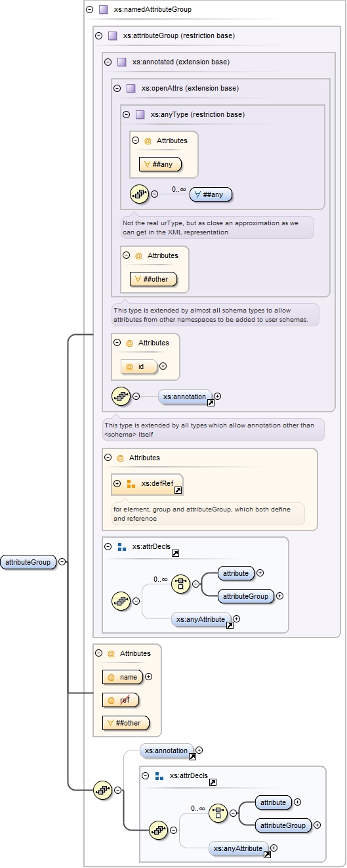The image size is (347, 868).
Task: Collapse the root attributeGroup element node
Action: 62,562
